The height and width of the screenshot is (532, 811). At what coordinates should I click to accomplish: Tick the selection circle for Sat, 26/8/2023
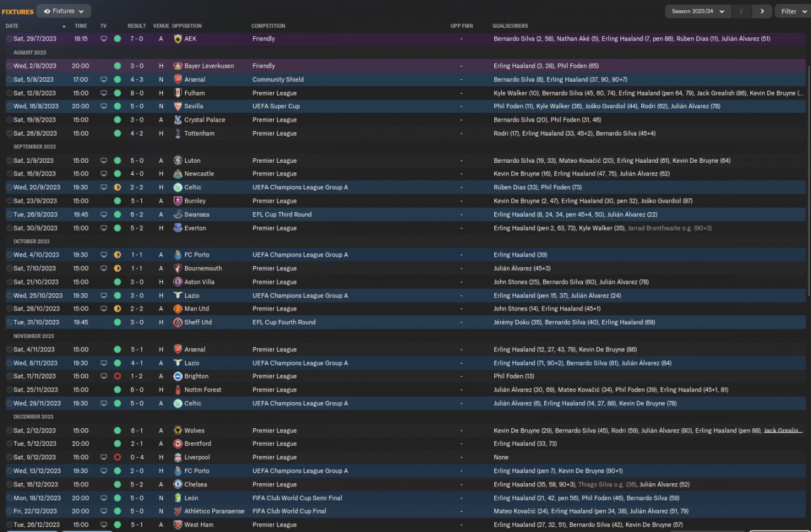point(9,134)
